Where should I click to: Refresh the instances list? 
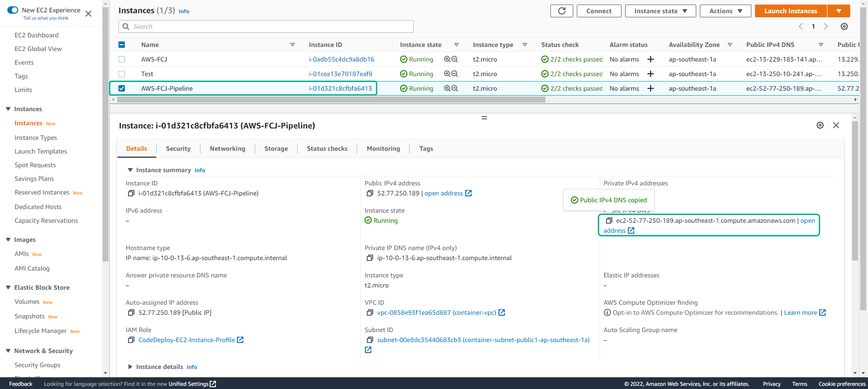(x=562, y=11)
